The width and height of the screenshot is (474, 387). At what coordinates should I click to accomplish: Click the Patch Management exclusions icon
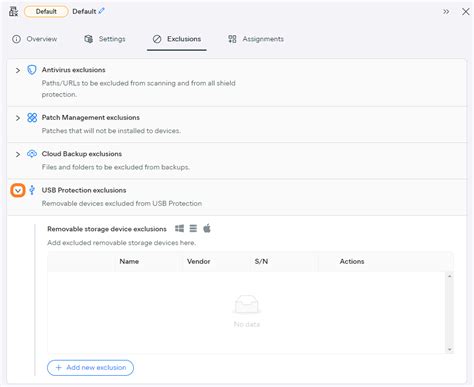point(32,118)
